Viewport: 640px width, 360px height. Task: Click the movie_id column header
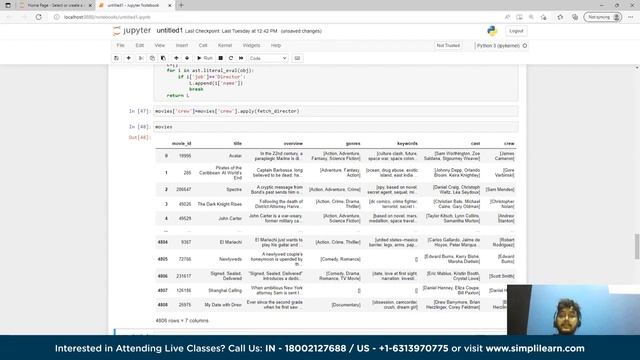pyautogui.click(x=181, y=144)
